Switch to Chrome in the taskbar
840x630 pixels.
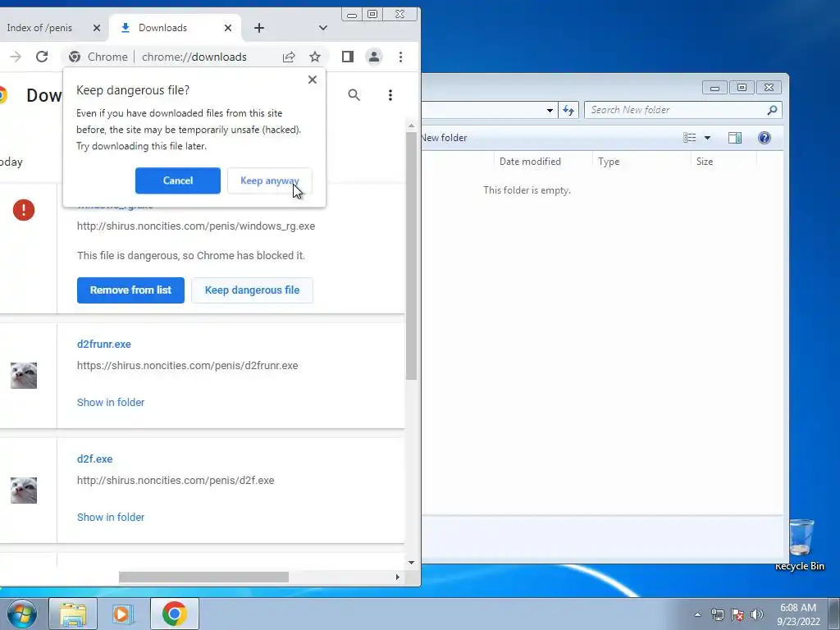(175, 614)
